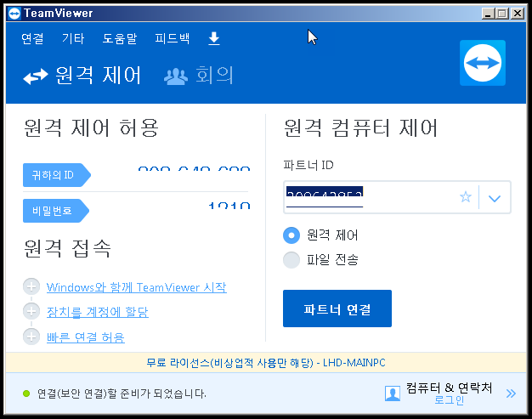Click the 파트너 ID input field

click(397, 197)
